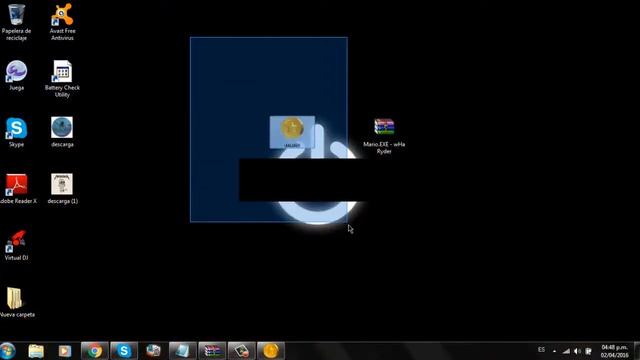Screen dimensions: 640x360
Task: Switch to Google Chrome in the taskbar
Action: (94, 351)
